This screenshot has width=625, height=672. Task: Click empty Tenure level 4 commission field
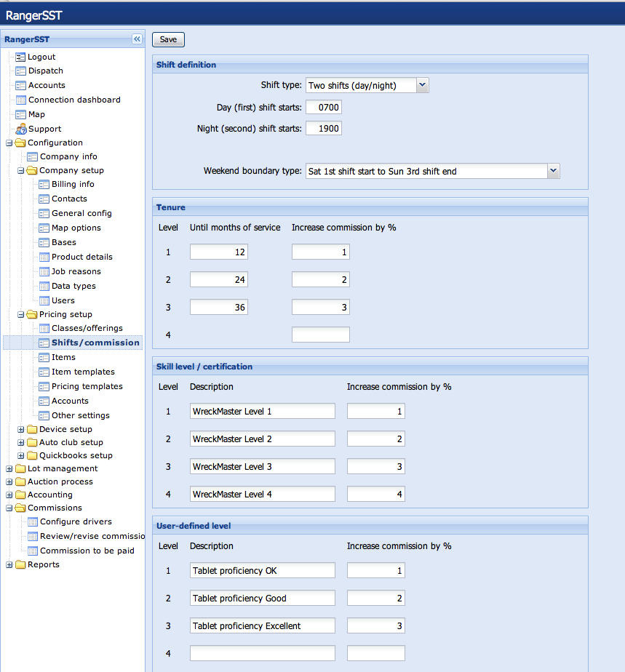click(320, 335)
